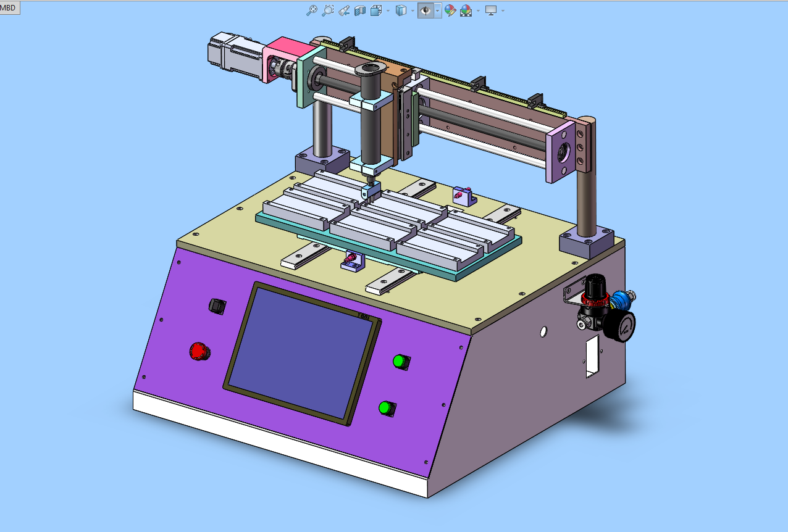The width and height of the screenshot is (788, 532).
Task: Expand the View Settings dropdown arrow
Action: coord(503,10)
